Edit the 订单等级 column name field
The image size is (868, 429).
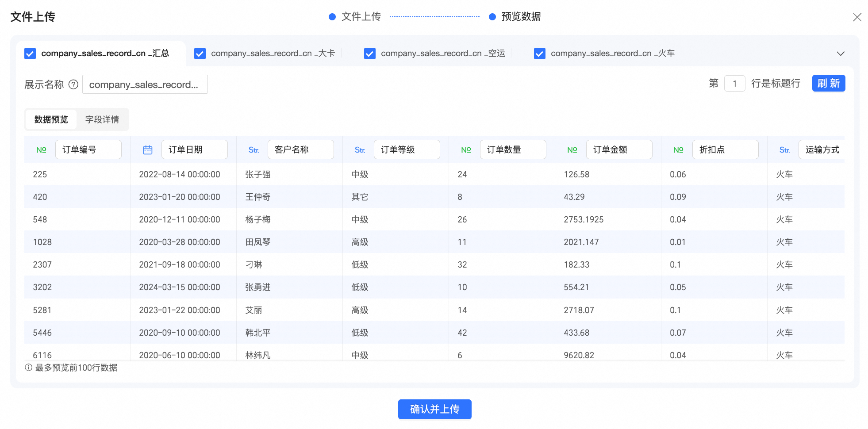click(x=407, y=149)
